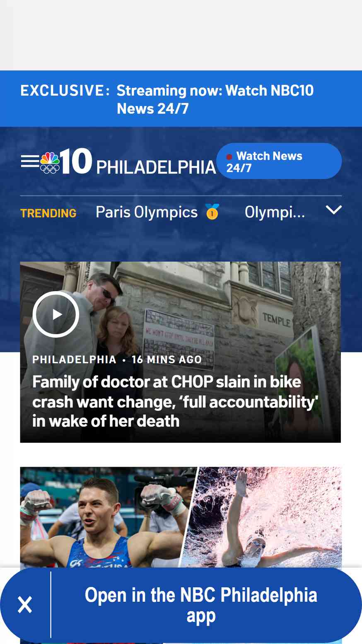
Task: Select the truncated Olympi... trending topic
Action: (275, 212)
